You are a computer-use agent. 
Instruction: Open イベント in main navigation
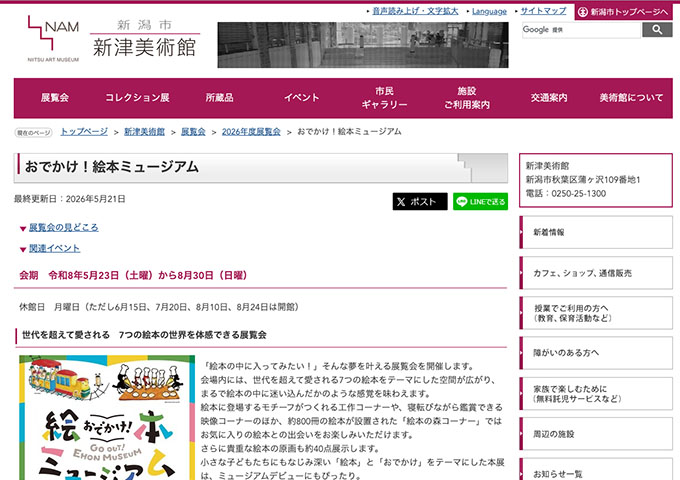click(302, 98)
